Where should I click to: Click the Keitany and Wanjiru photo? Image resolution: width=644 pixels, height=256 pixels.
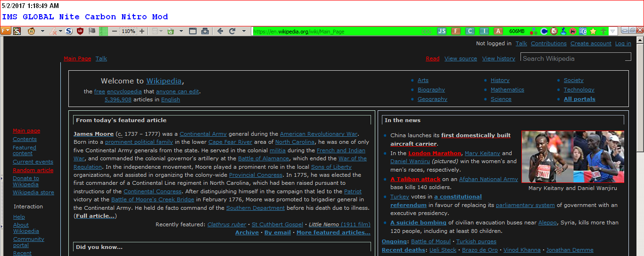pos(573,157)
